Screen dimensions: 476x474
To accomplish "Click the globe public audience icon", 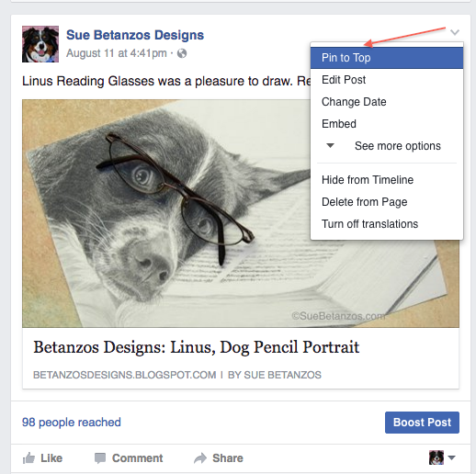I will pos(182,53).
